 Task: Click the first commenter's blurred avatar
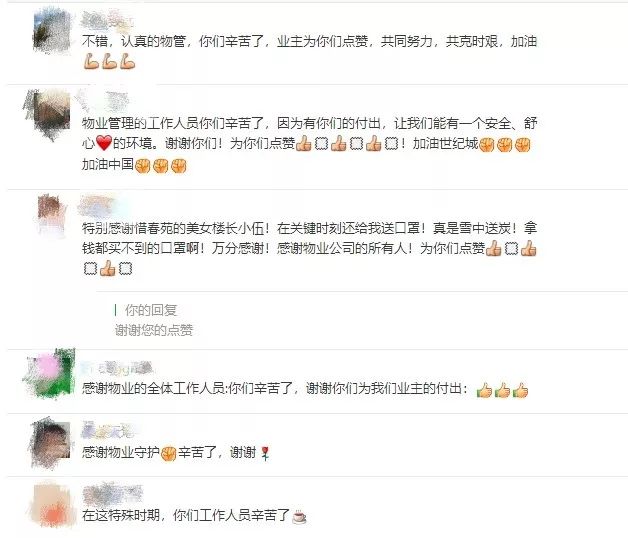[x=51, y=30]
